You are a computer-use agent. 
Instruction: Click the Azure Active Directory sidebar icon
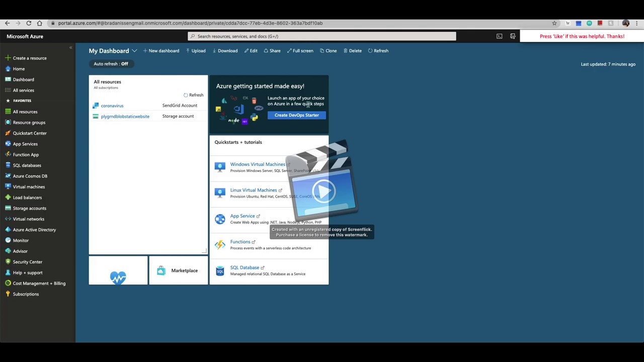8,230
